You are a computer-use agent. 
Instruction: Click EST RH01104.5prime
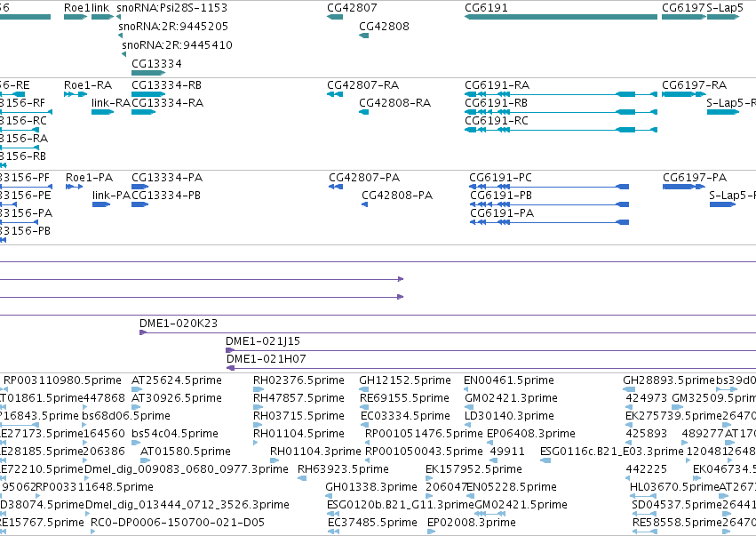tap(298, 434)
